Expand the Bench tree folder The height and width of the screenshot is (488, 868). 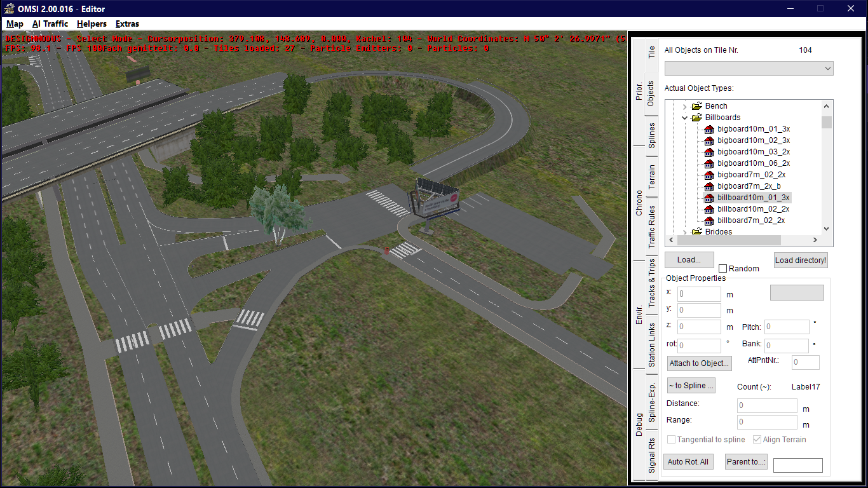pos(685,106)
